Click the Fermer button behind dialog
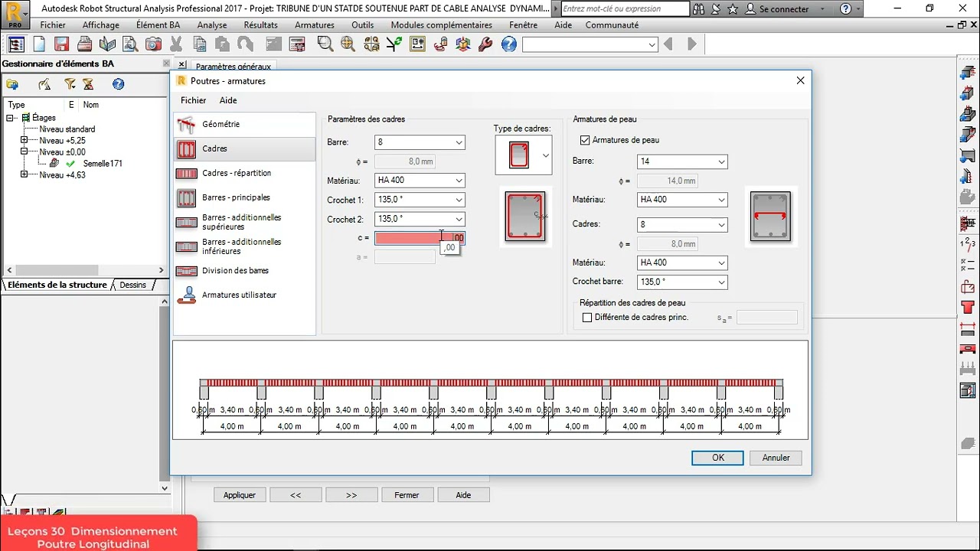980x551 pixels. point(407,495)
